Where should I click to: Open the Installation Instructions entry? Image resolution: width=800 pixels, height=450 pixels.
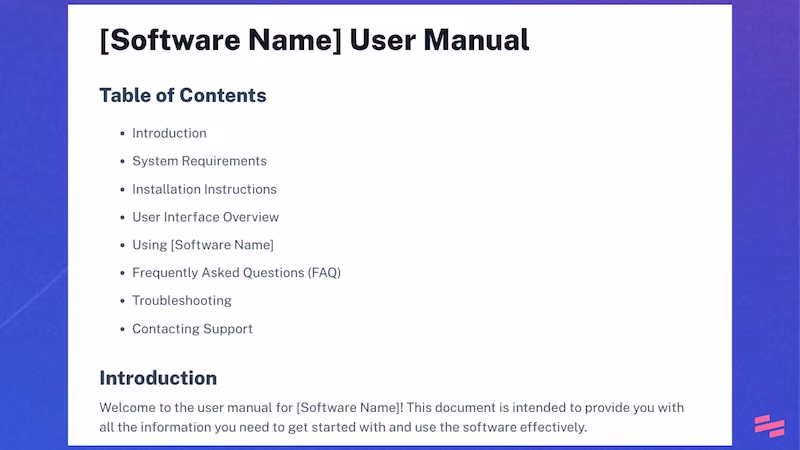click(204, 189)
